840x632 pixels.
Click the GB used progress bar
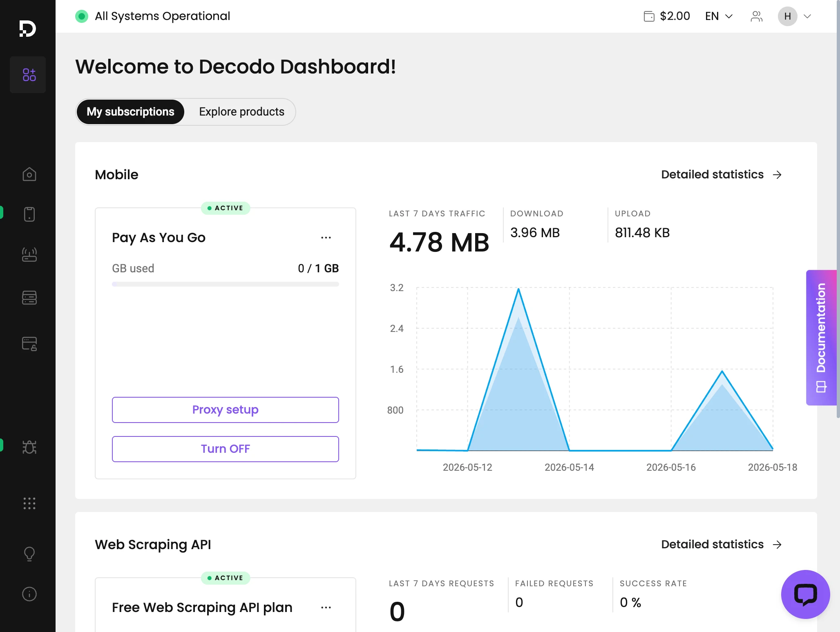(226, 284)
